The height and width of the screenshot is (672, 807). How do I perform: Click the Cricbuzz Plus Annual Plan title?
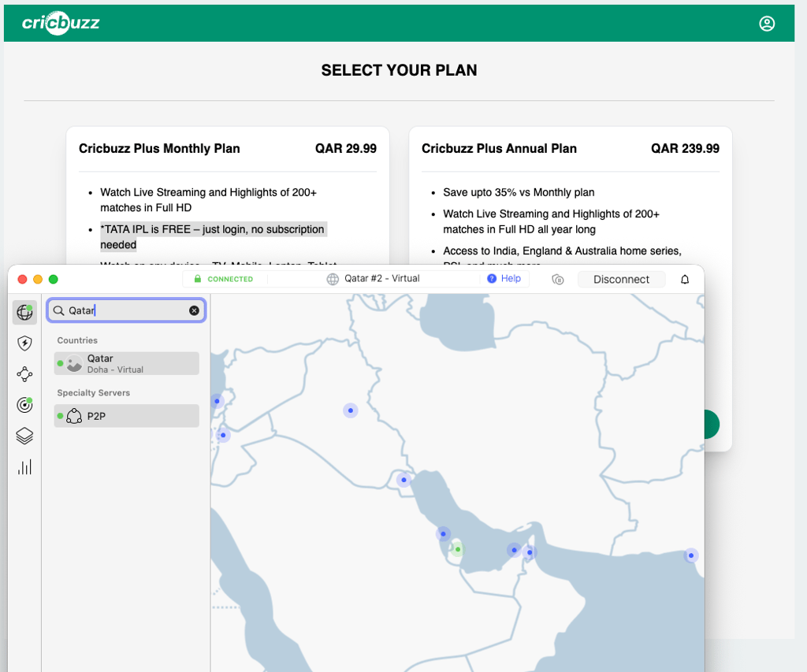coord(499,148)
